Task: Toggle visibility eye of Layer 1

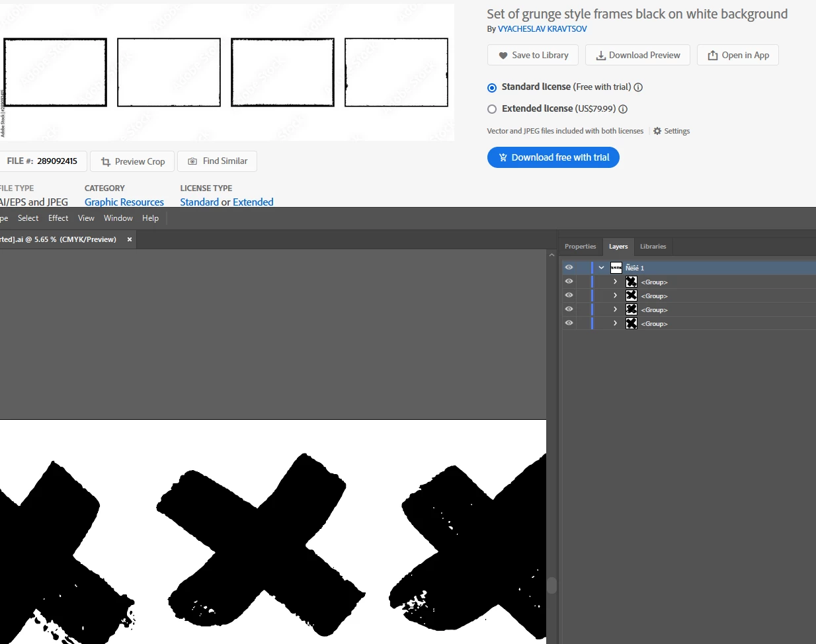Action: coord(569,268)
